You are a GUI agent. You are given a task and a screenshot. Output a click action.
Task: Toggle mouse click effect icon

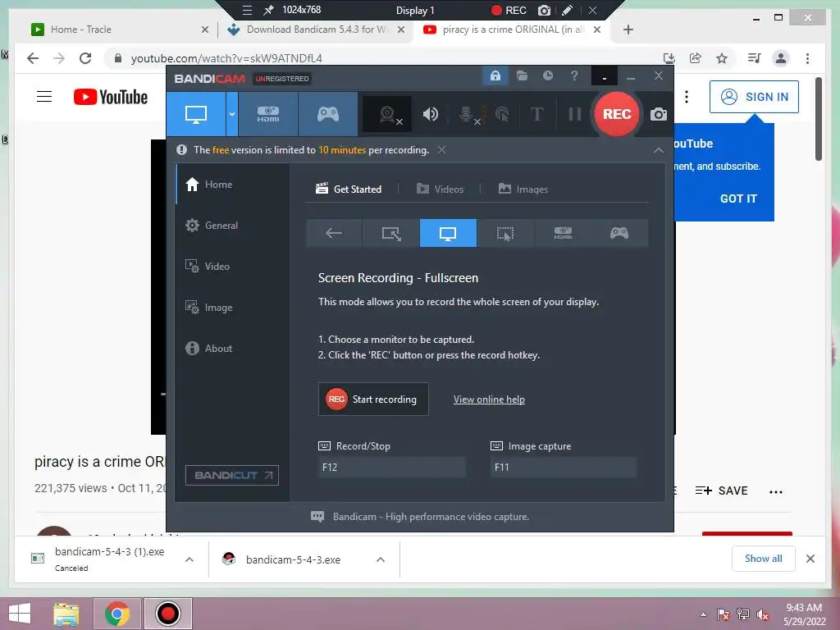(x=502, y=114)
